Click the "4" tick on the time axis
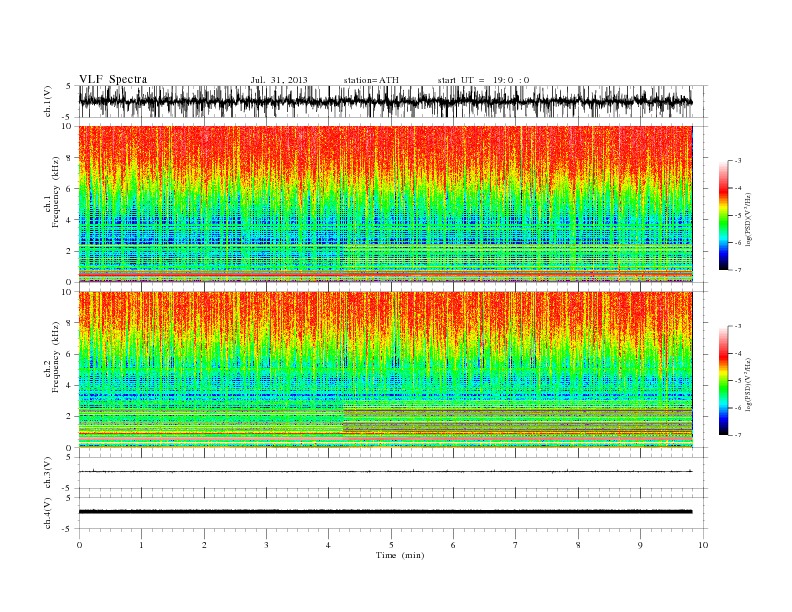The height and width of the screenshot is (612, 792). click(328, 545)
